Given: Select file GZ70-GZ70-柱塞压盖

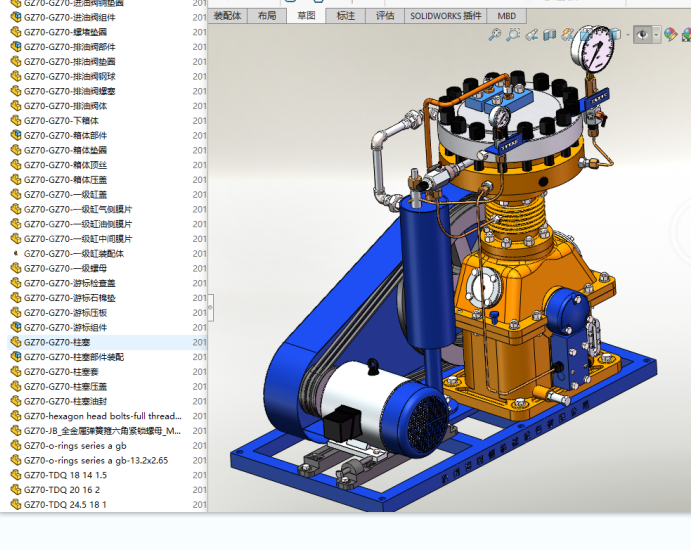Looking at the screenshot, I should [65, 386].
